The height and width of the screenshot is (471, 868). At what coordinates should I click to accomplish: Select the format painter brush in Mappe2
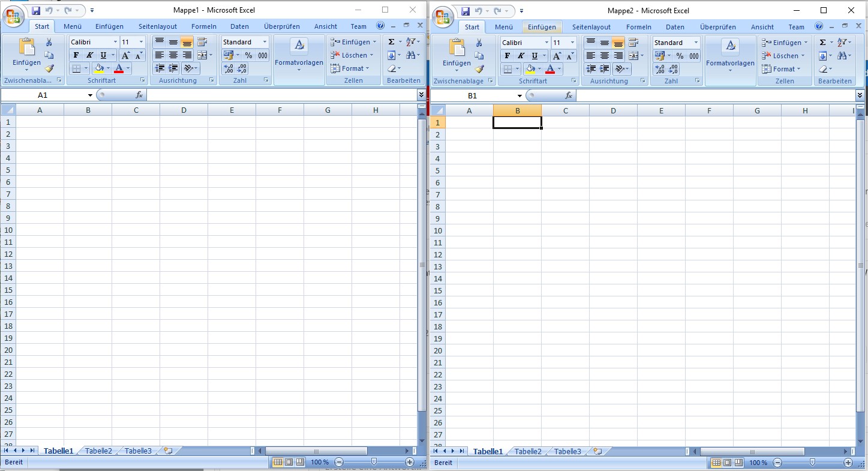479,69
